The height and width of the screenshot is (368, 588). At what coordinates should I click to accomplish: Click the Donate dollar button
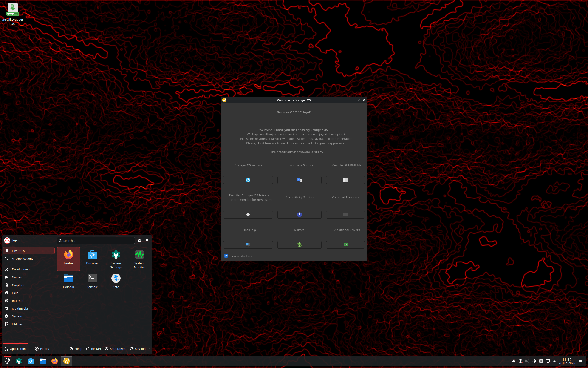(299, 244)
